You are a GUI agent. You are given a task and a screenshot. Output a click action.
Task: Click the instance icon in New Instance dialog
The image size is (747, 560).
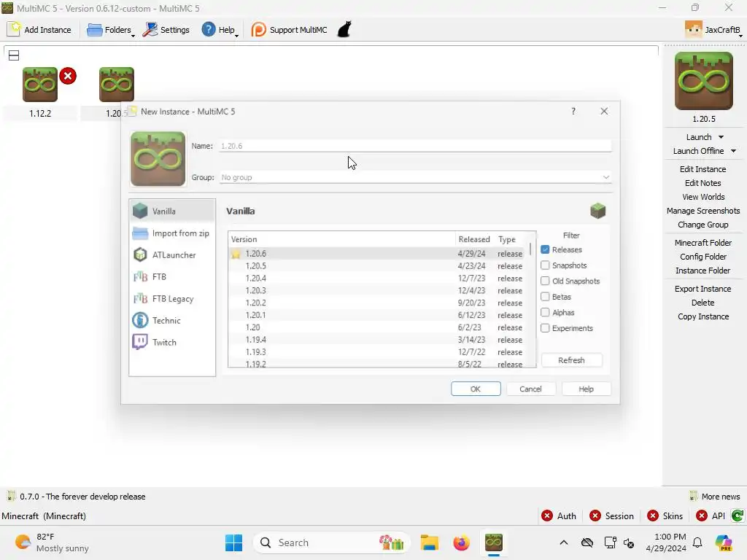(x=158, y=158)
